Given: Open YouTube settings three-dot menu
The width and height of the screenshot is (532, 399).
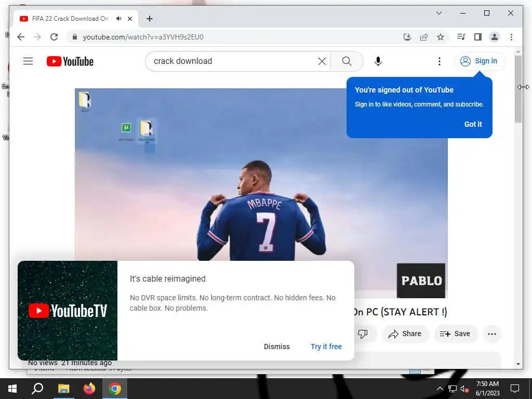Looking at the screenshot, I should click(440, 61).
